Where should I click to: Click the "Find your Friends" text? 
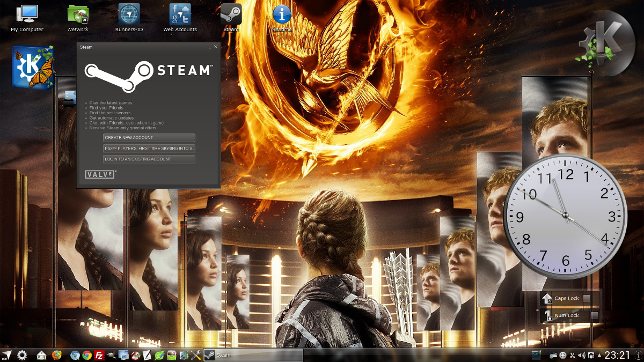click(106, 108)
